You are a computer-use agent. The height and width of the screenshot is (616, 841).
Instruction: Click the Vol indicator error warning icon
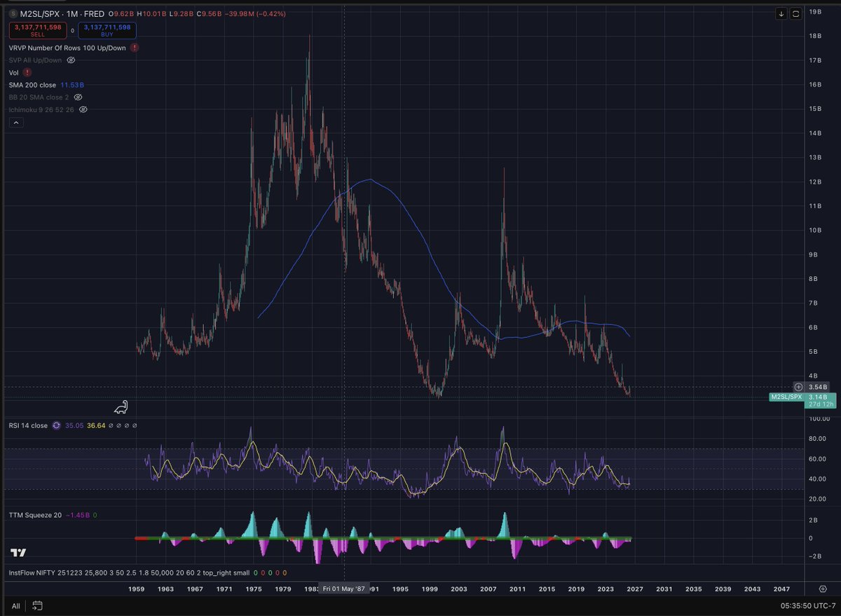[27, 72]
